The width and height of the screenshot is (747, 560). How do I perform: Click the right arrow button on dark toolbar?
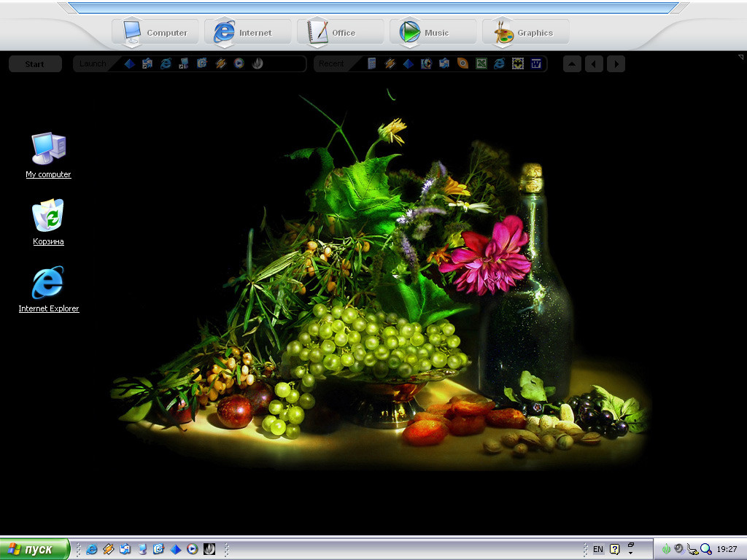click(616, 64)
